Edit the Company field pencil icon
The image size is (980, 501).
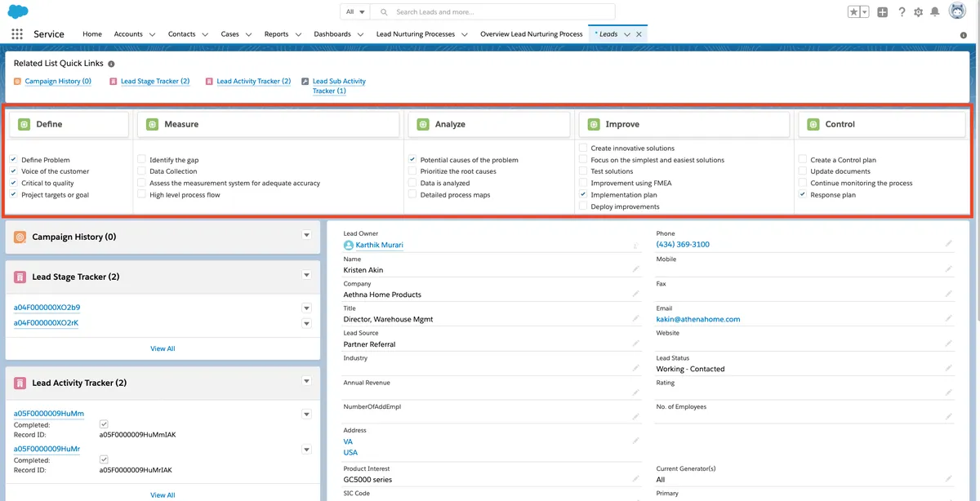pos(635,294)
